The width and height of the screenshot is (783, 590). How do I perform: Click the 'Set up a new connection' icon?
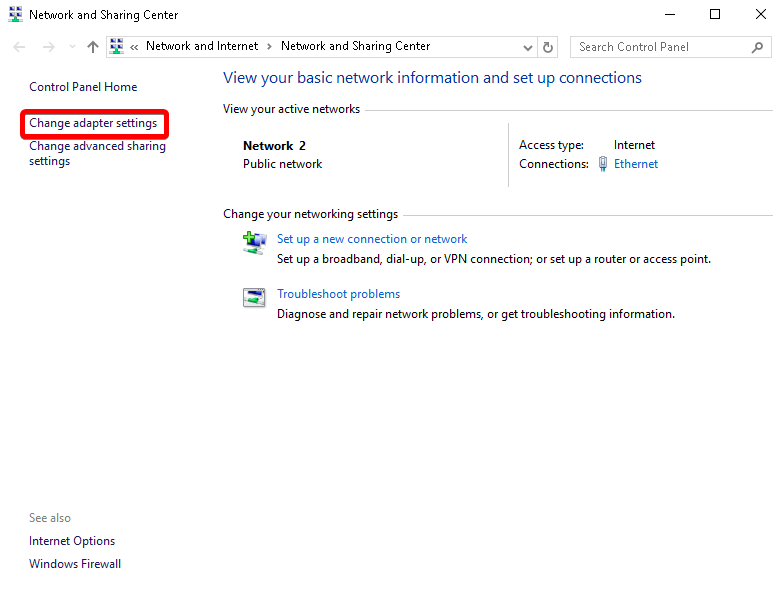point(254,242)
